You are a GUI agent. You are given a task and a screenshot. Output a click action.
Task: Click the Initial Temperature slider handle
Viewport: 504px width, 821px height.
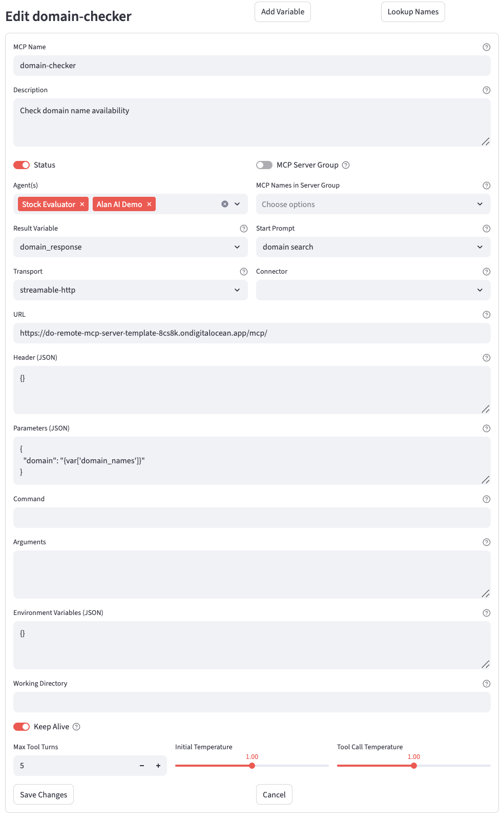(x=252, y=766)
